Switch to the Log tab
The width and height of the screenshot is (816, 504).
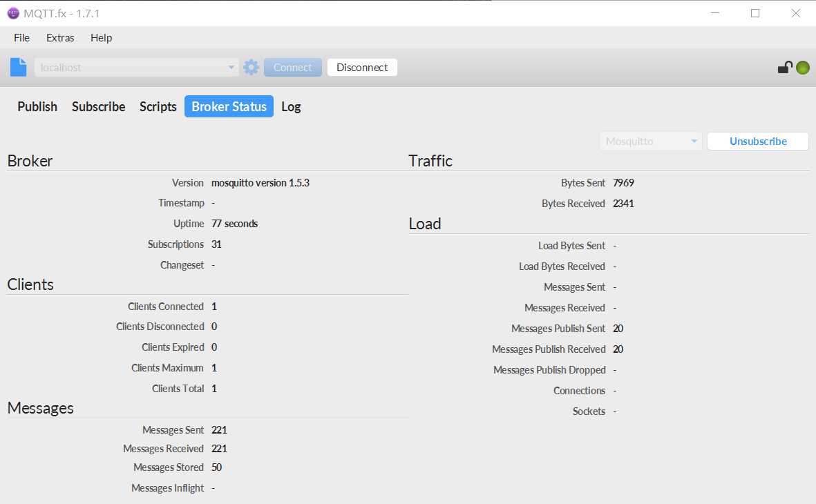point(291,106)
